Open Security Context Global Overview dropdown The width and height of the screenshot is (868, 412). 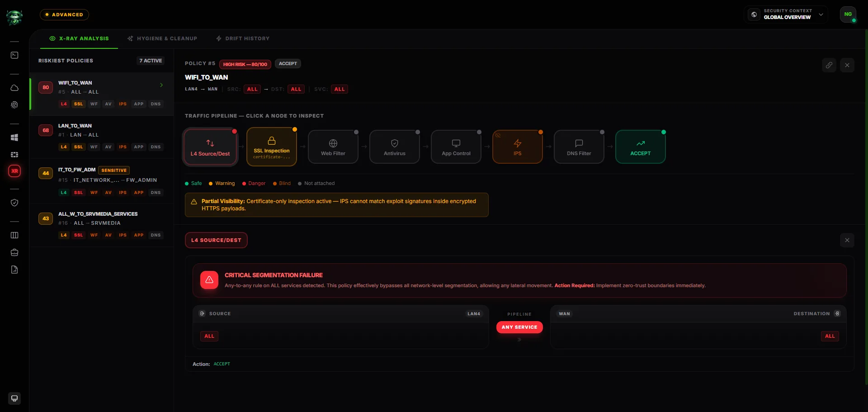click(x=786, y=14)
